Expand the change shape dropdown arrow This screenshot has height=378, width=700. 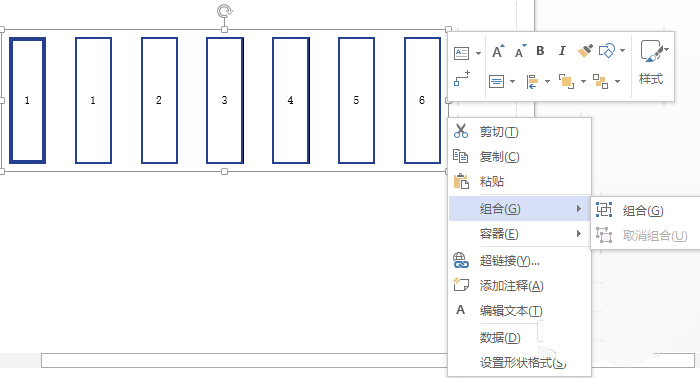coord(622,50)
